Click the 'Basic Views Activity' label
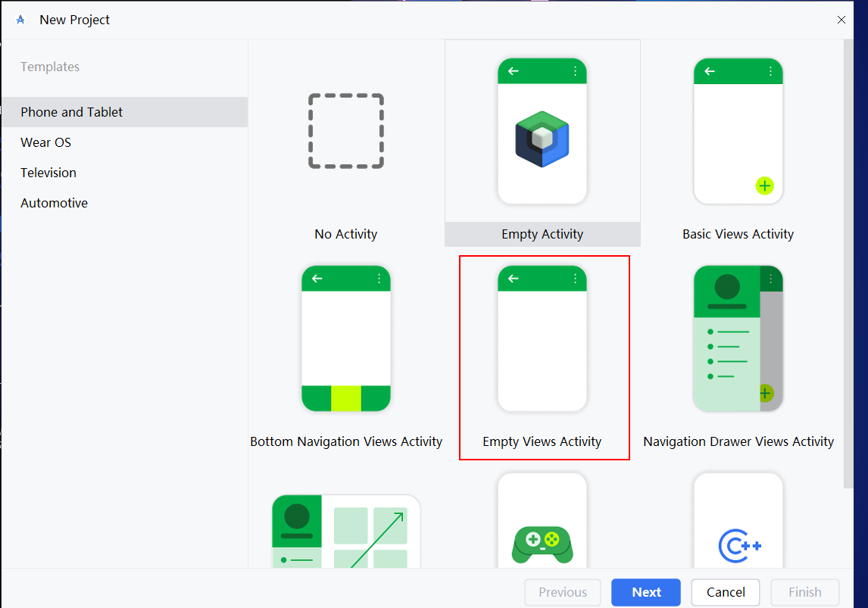 click(738, 234)
